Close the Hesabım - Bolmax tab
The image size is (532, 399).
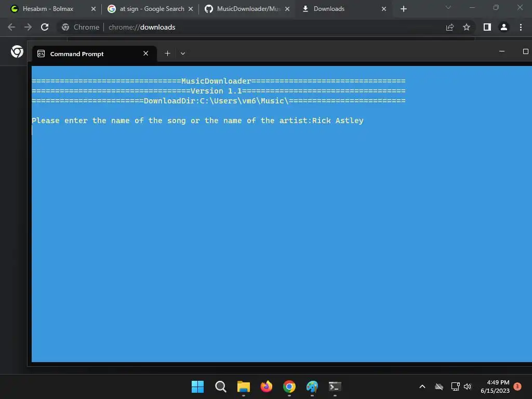pos(94,9)
